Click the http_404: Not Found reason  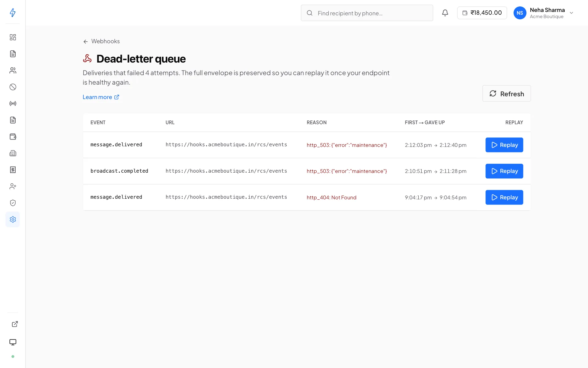[332, 197]
